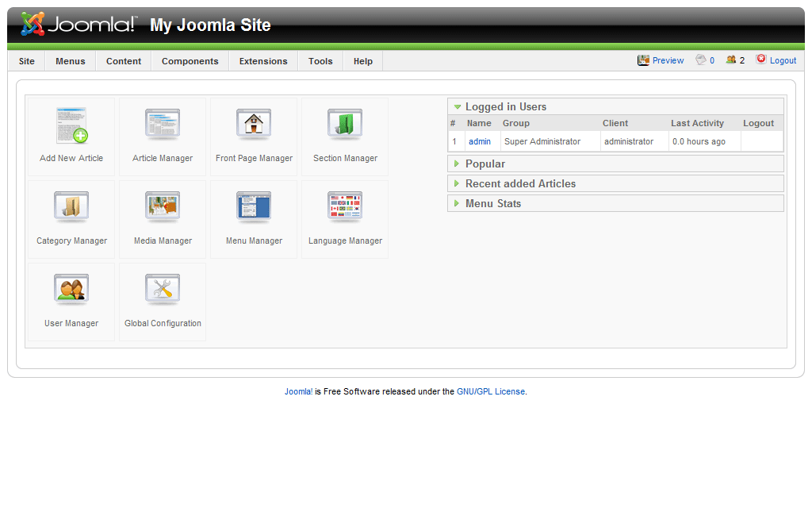This screenshot has width=812, height=508.
Task: Expand the Recent added Articles panel
Action: [520, 183]
